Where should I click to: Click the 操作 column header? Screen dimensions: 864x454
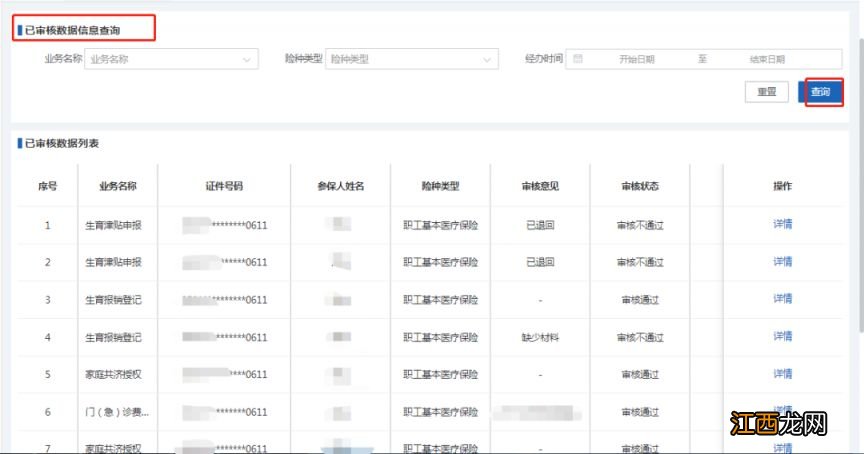(x=782, y=186)
